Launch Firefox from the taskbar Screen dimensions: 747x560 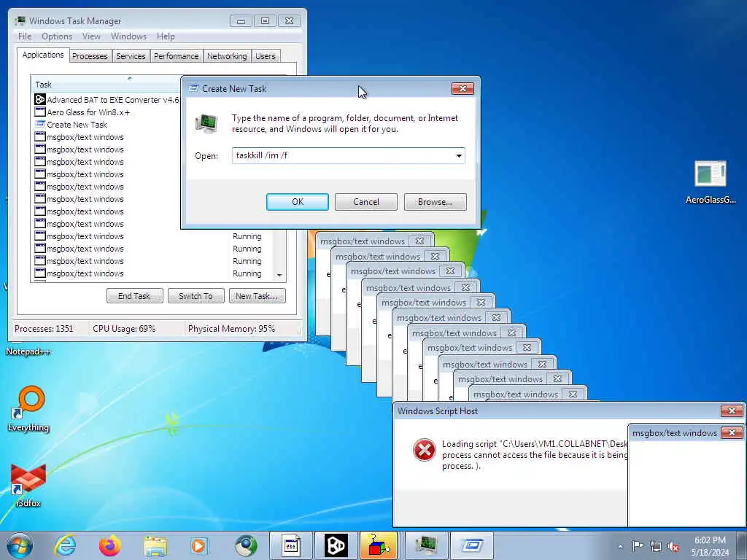coord(109,545)
